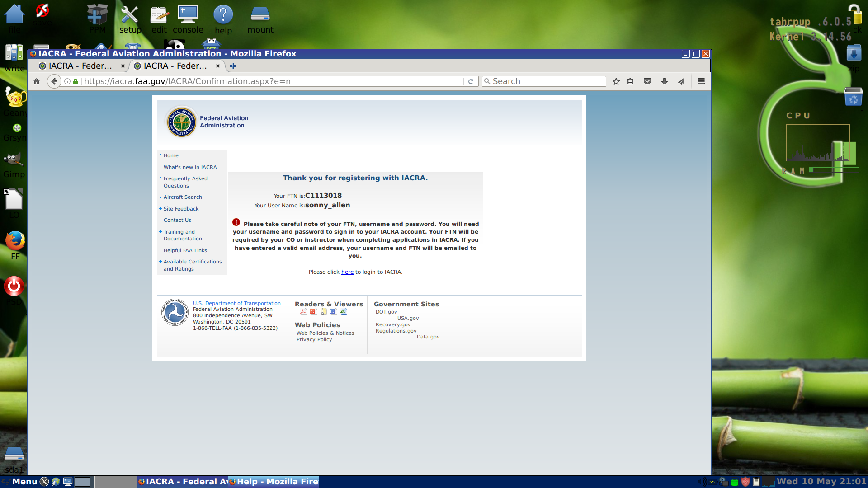Click the paper plane share icon
868x488 pixels.
[x=681, y=81]
